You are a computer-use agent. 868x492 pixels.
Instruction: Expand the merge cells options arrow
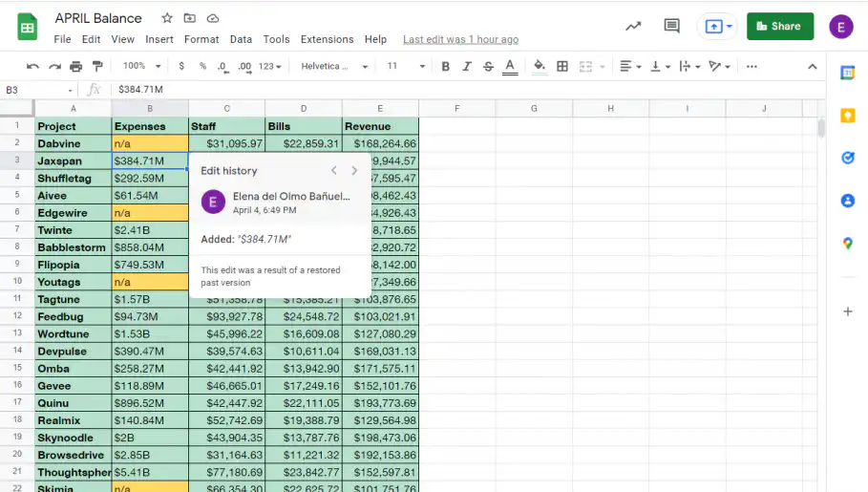[602, 67]
